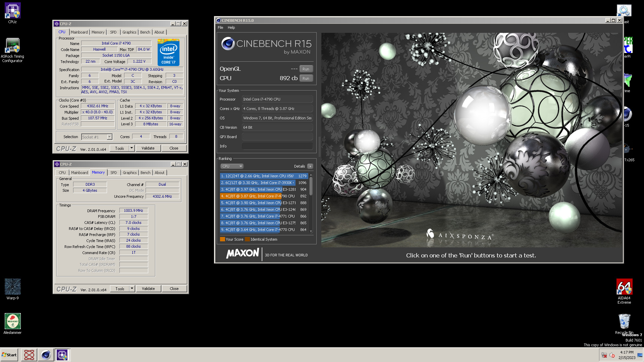Click the ranking list scrollbar down arrow
Image resolution: width=644 pixels, height=362 pixels.
click(311, 231)
